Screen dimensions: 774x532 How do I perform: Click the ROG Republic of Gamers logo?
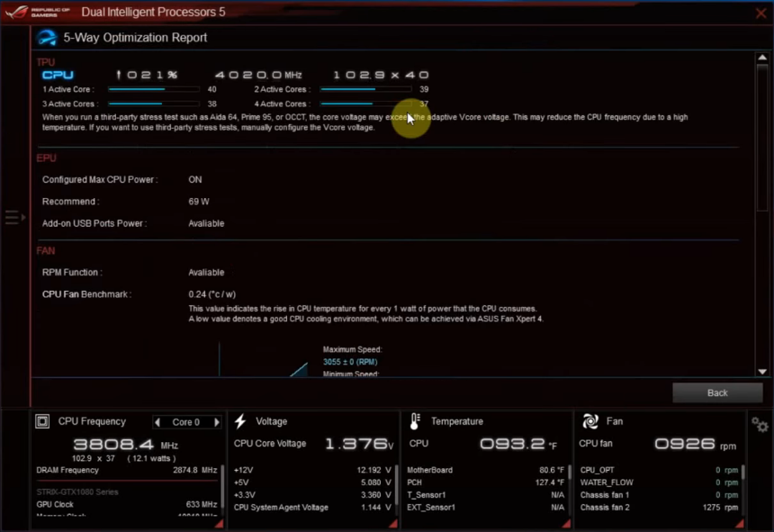click(x=38, y=12)
